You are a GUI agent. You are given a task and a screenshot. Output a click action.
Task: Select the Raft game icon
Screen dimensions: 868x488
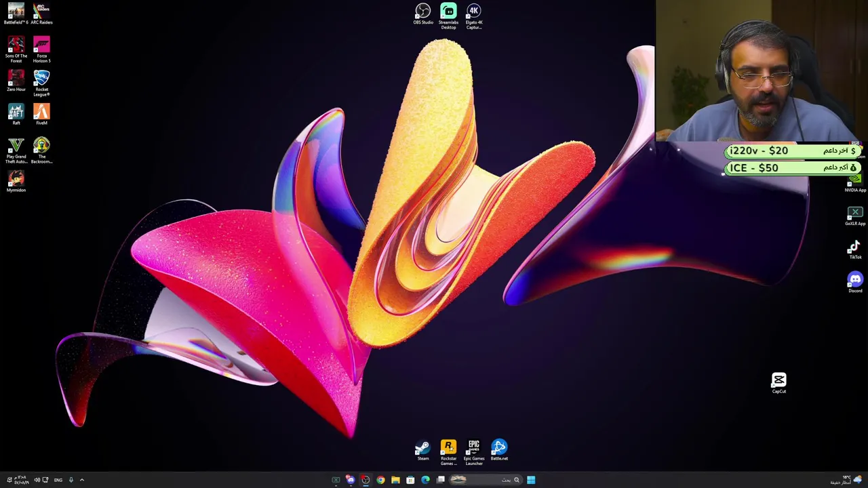click(x=16, y=114)
